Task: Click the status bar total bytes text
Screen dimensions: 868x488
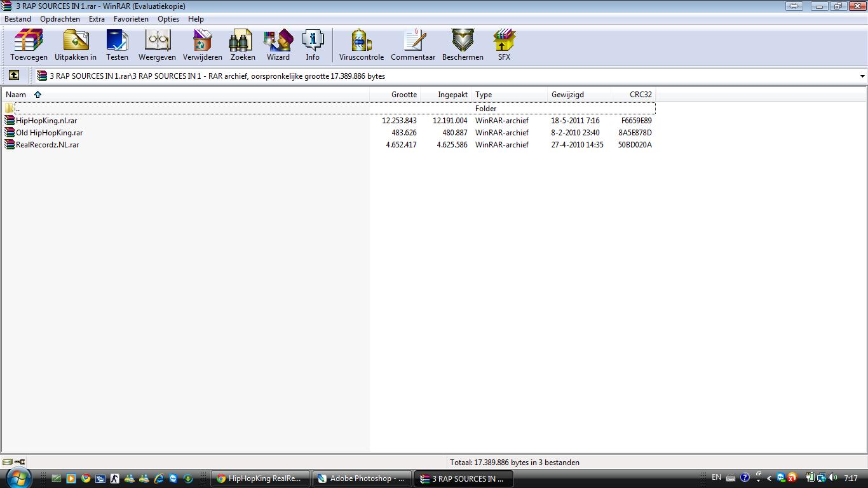Action: coord(515,463)
